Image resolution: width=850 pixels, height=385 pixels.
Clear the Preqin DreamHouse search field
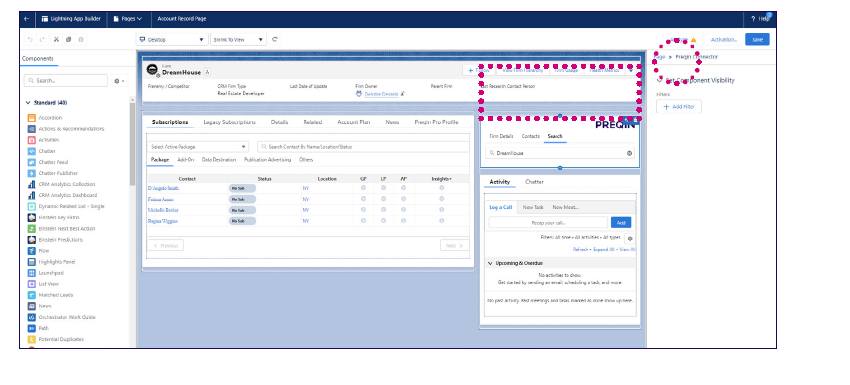(629, 153)
